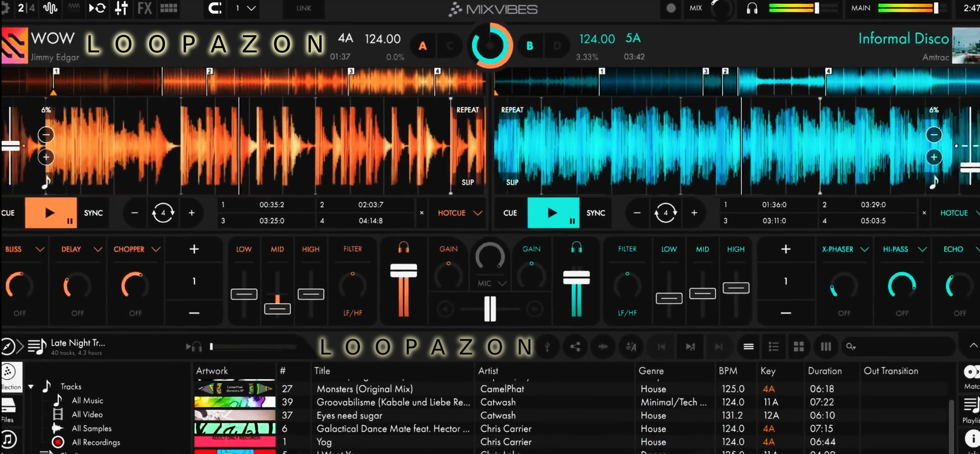Collapse the Tracks tree node
The height and width of the screenshot is (454, 980).
[x=31, y=387]
